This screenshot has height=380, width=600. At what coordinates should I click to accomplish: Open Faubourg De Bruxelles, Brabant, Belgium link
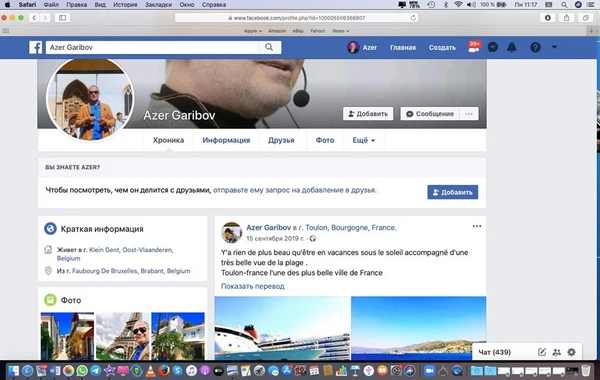(x=131, y=271)
